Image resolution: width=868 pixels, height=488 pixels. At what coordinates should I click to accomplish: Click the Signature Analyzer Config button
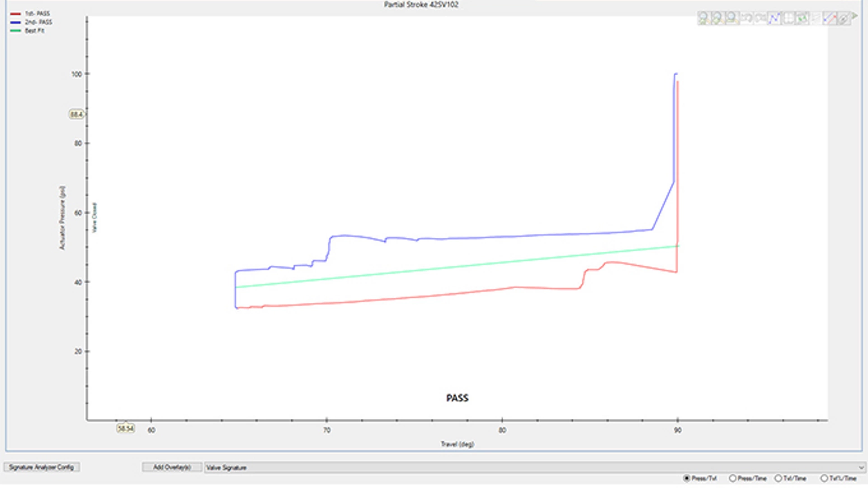pos(42,467)
